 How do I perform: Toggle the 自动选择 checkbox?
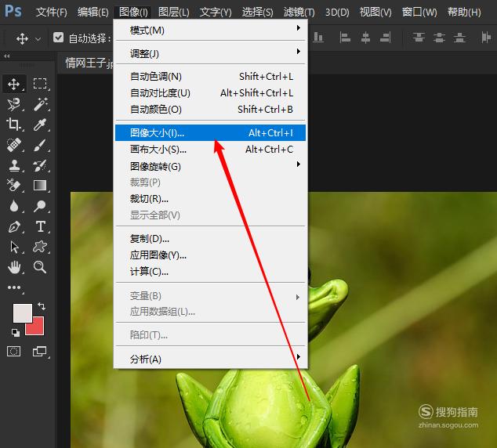58,38
